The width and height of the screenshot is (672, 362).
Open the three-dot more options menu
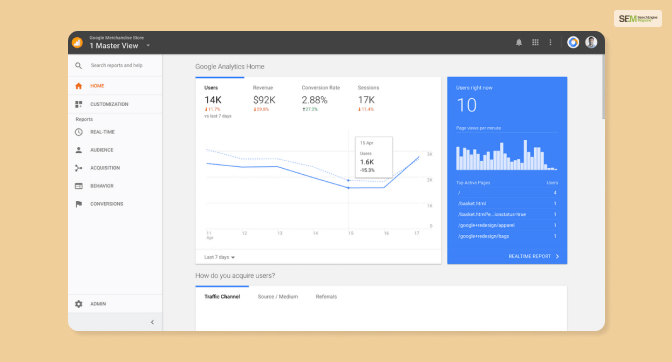coord(550,42)
